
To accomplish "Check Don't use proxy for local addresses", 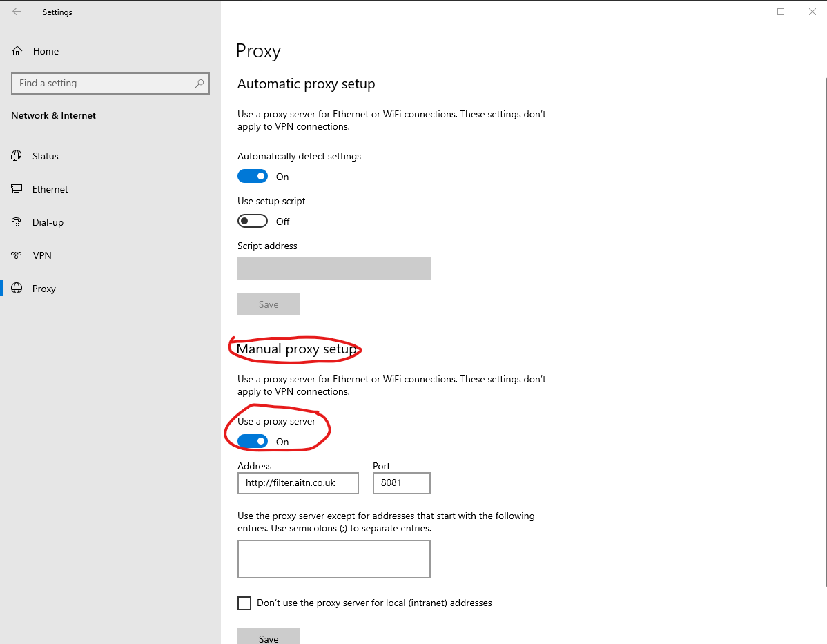I will pos(244,603).
